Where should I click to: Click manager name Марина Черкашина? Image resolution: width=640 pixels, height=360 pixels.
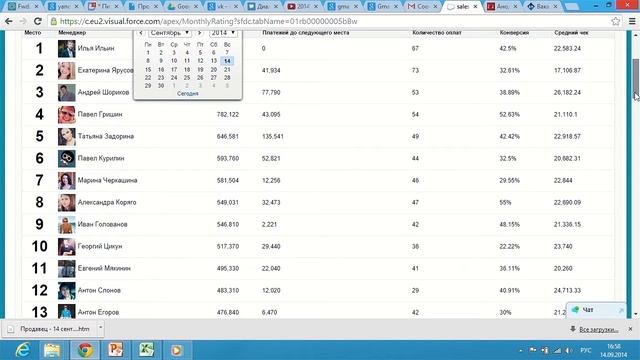[x=107, y=180]
